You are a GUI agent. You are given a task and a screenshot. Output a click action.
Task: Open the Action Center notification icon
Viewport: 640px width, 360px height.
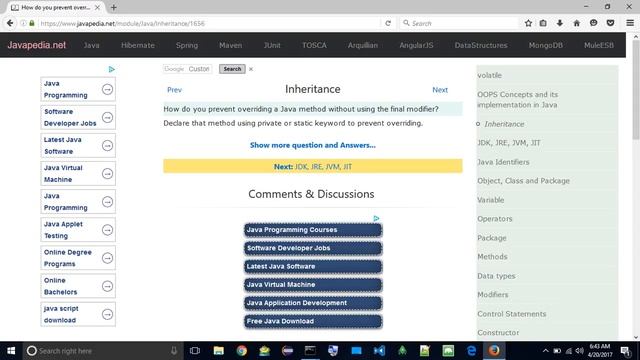[x=625, y=351]
